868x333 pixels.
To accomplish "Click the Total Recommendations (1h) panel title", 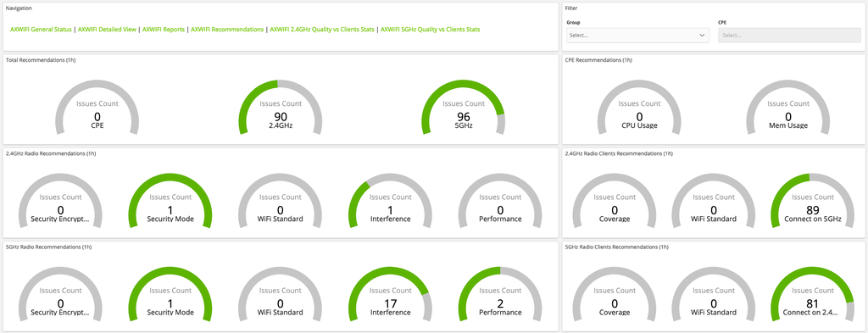I will tap(41, 60).
